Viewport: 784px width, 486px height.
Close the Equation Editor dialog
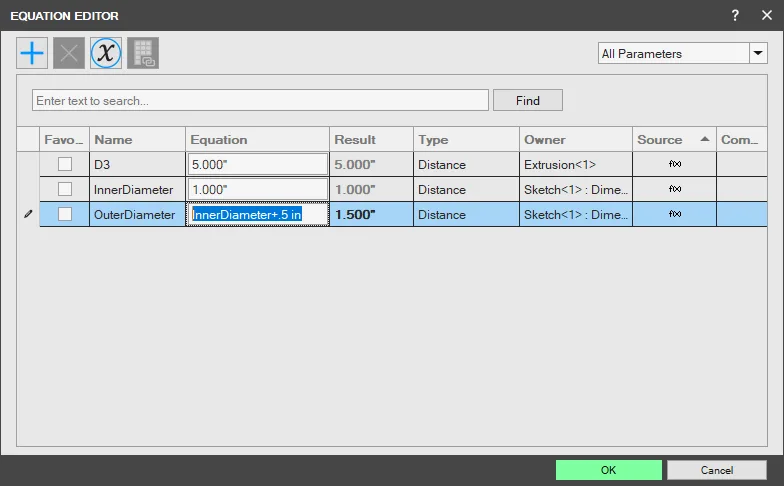click(x=766, y=16)
